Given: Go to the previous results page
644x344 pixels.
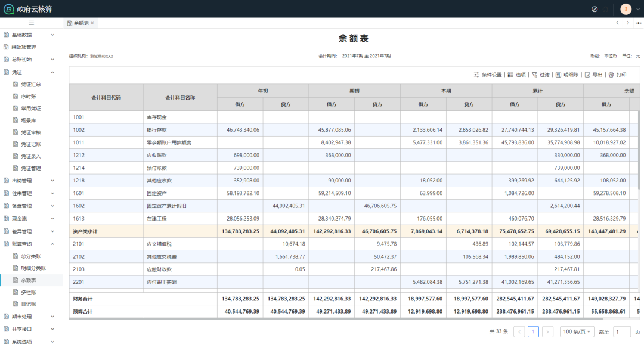Looking at the screenshot, I should pyautogui.click(x=519, y=331).
